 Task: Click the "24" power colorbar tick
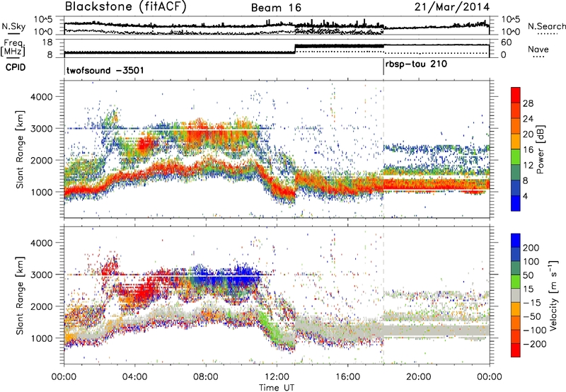pos(528,119)
